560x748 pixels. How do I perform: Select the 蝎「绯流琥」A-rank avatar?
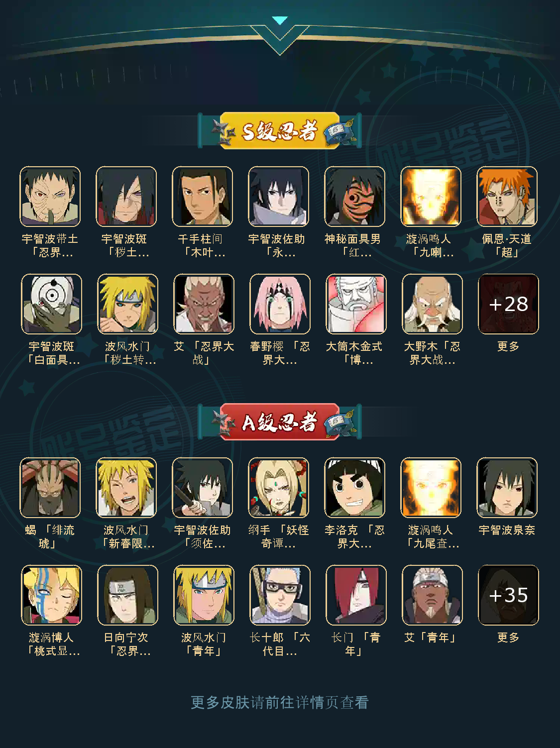50,487
